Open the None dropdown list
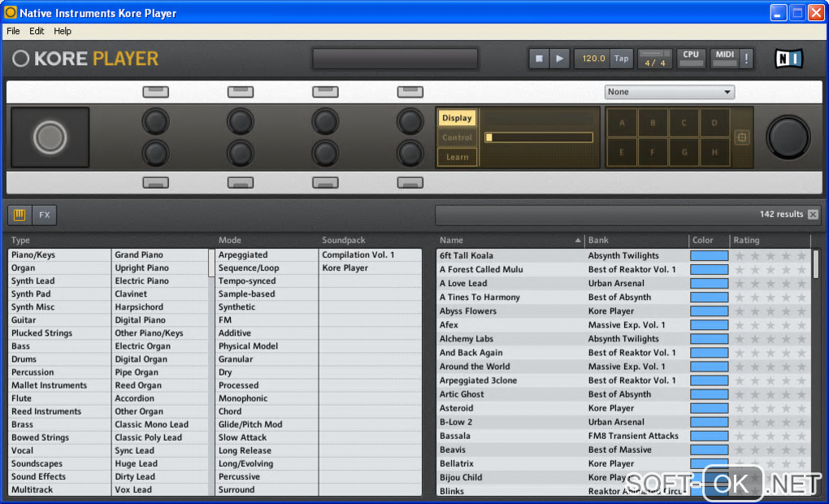The height and width of the screenshot is (504, 829). click(x=670, y=92)
